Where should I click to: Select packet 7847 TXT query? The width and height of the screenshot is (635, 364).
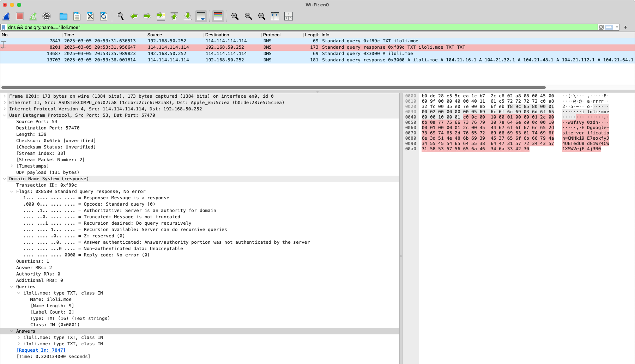pyautogui.click(x=317, y=41)
